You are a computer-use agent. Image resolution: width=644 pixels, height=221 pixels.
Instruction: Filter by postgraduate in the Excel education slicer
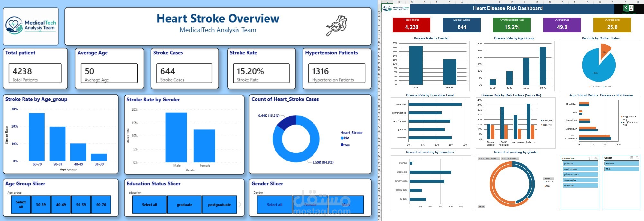[x=581, y=169]
